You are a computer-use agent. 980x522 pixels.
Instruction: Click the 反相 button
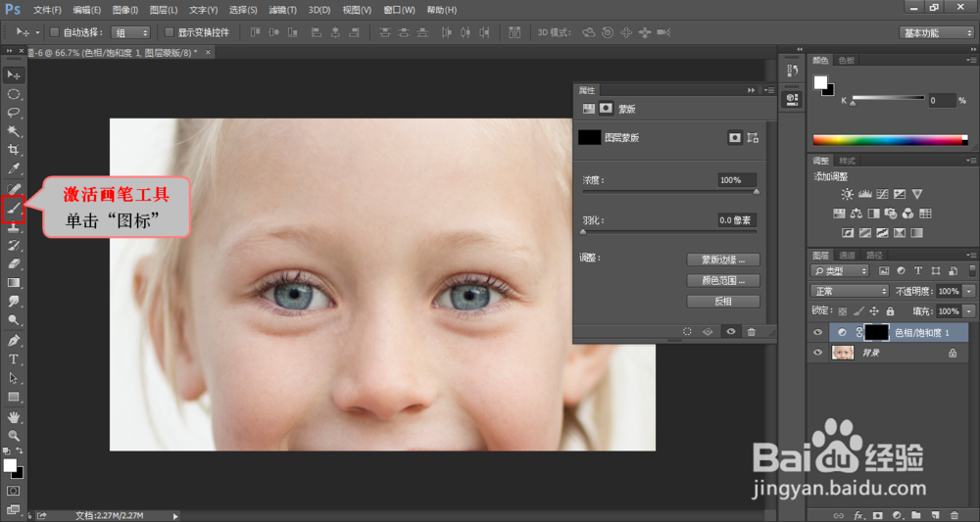tap(723, 301)
